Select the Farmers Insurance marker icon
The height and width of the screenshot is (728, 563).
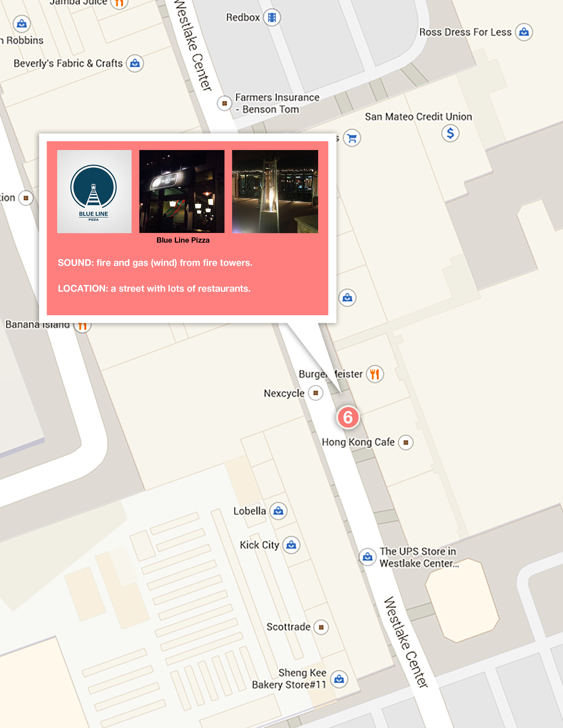225,103
